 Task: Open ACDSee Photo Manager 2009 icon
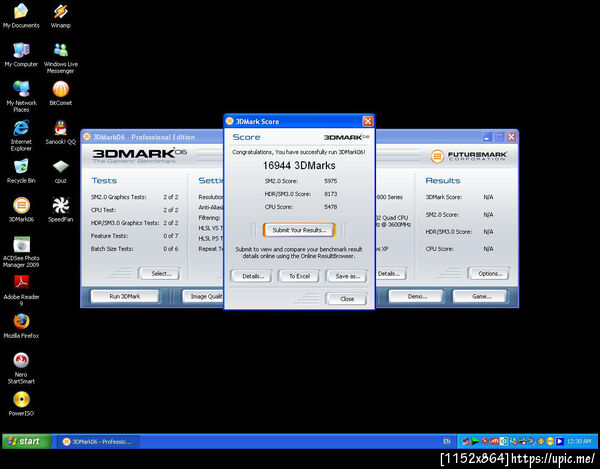tap(21, 252)
